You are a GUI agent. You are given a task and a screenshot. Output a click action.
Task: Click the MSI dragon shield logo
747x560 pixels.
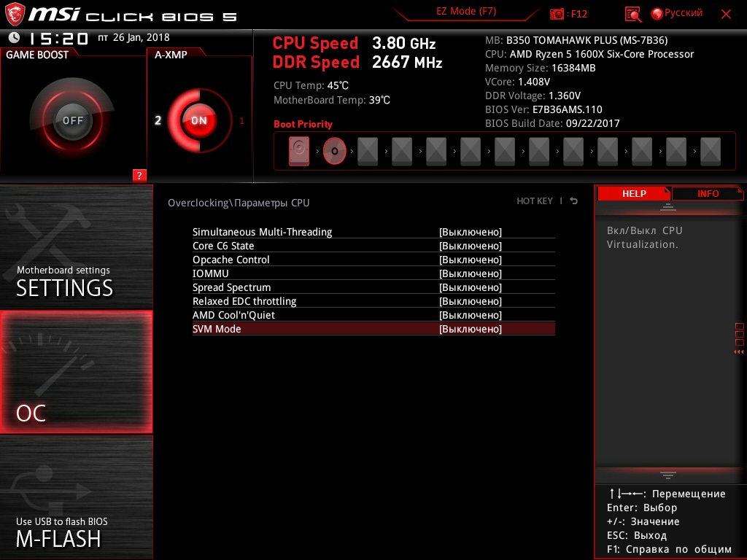click(15, 15)
